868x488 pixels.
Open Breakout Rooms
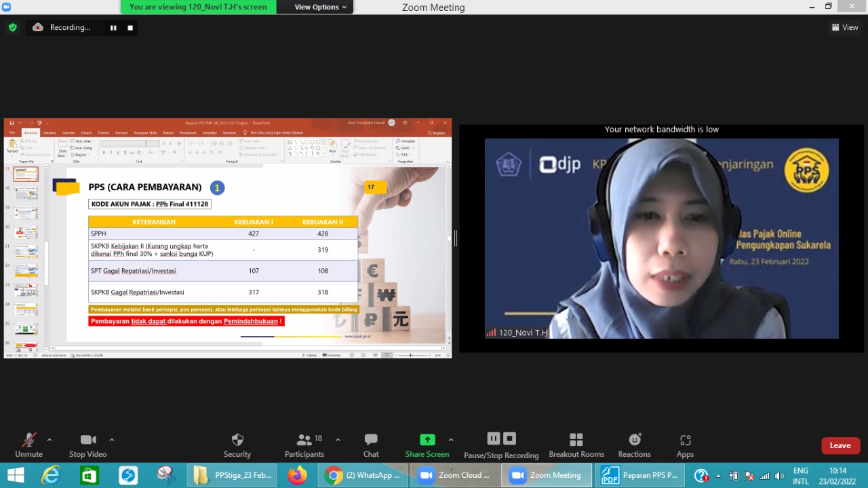(x=576, y=445)
